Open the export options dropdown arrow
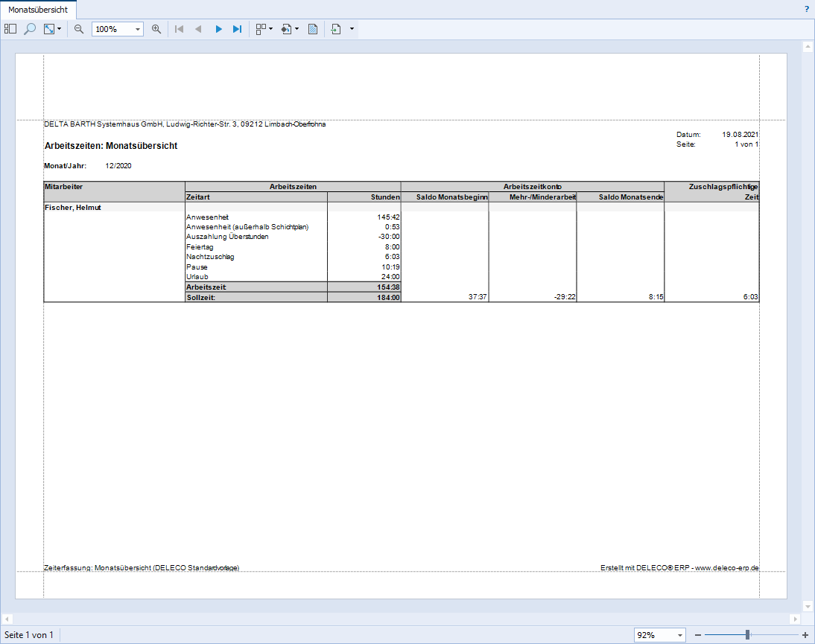815x644 pixels. tap(352, 29)
